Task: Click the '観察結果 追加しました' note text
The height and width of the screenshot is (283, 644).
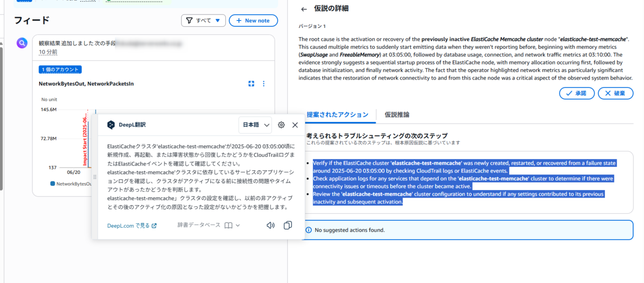Action: [x=77, y=42]
